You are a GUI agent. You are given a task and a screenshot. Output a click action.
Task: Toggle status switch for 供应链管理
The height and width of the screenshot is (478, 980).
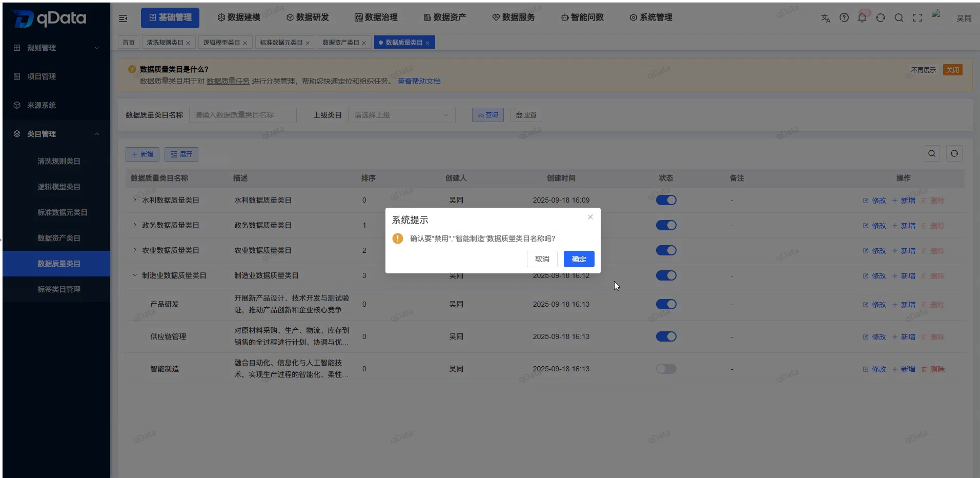(666, 336)
